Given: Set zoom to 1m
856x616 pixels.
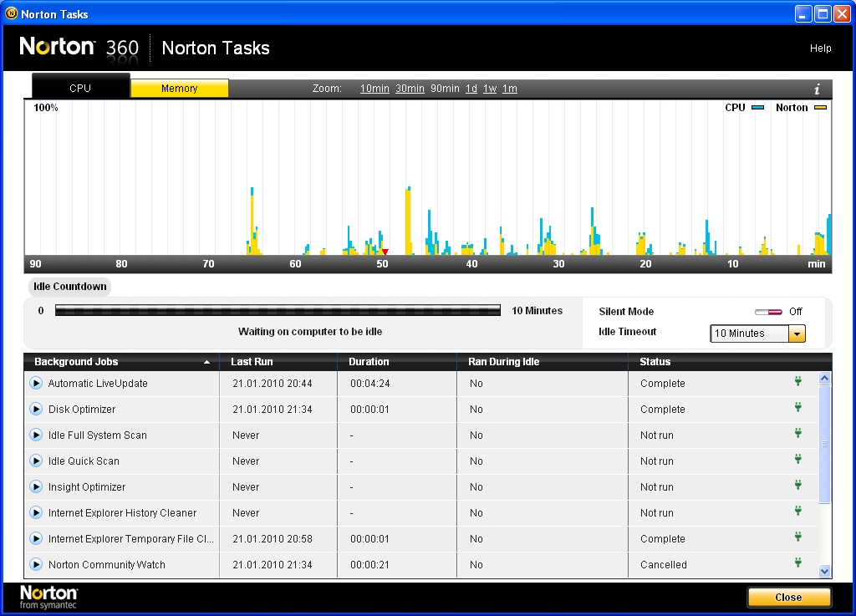Looking at the screenshot, I should pos(509,89).
